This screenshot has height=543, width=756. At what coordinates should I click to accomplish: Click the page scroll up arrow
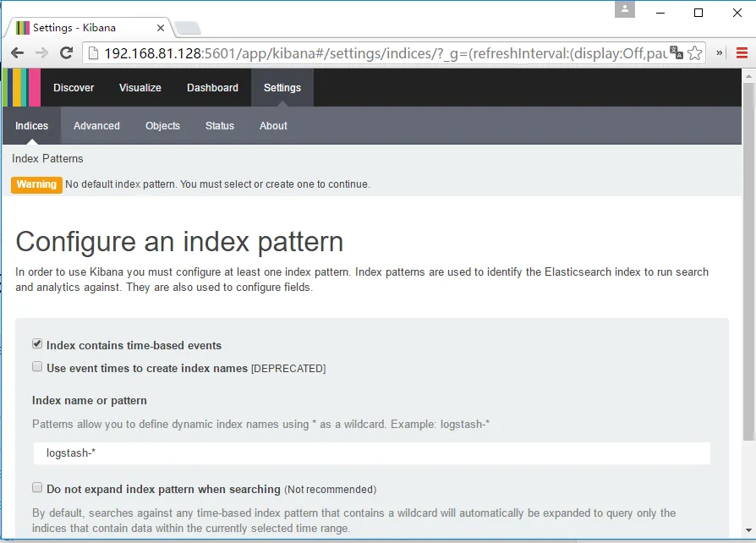tap(748, 76)
